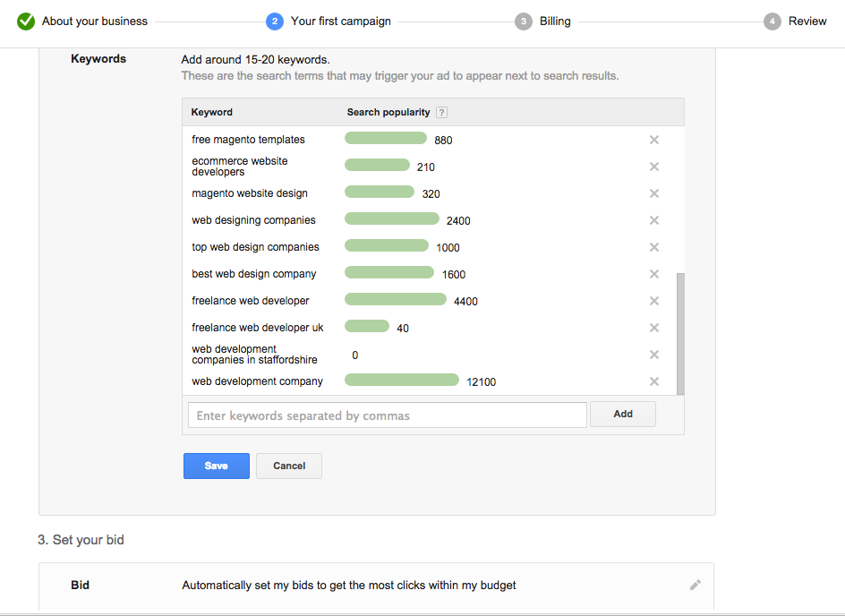Open the Search popularity help icon
Viewport: 845px width, 616px height.
[x=441, y=113]
